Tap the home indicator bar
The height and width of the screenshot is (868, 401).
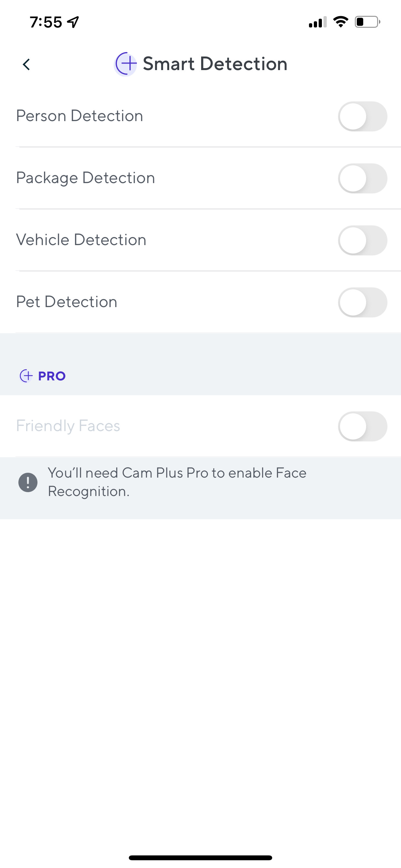coord(200,858)
